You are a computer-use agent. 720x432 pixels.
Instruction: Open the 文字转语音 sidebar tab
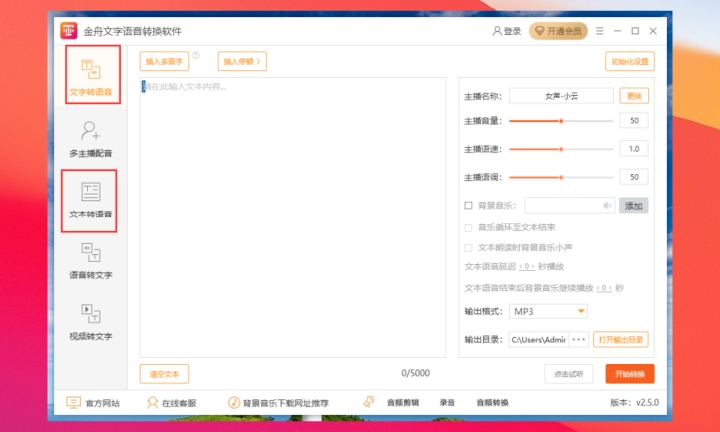(91, 76)
